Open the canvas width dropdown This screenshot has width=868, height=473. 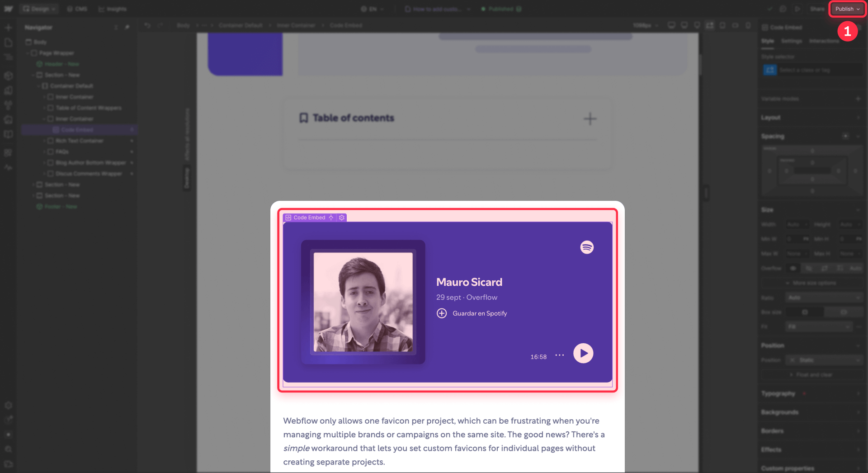click(646, 25)
